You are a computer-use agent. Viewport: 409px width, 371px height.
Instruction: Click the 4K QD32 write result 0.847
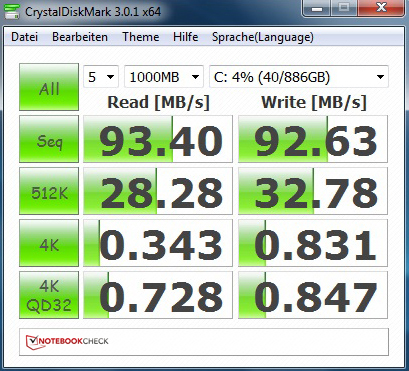[313, 295]
